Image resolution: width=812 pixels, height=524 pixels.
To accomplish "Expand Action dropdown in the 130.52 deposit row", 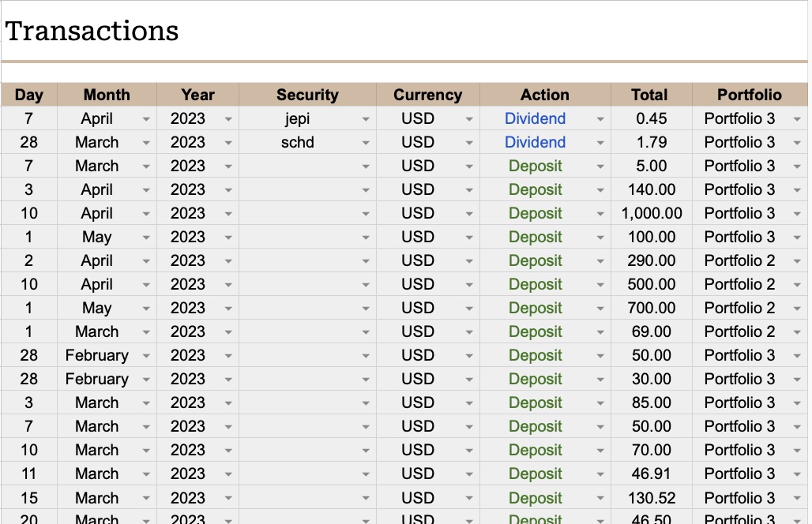I will (x=600, y=499).
